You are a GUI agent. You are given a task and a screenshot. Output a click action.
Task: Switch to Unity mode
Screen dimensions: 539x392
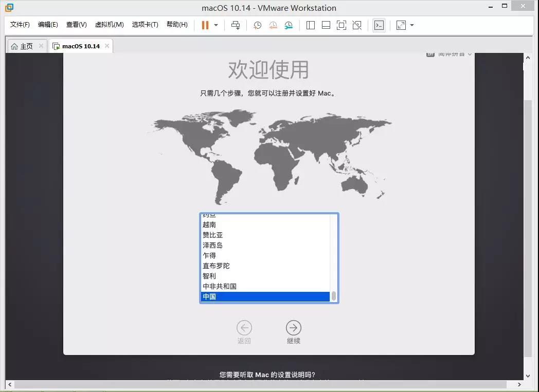coord(357,25)
